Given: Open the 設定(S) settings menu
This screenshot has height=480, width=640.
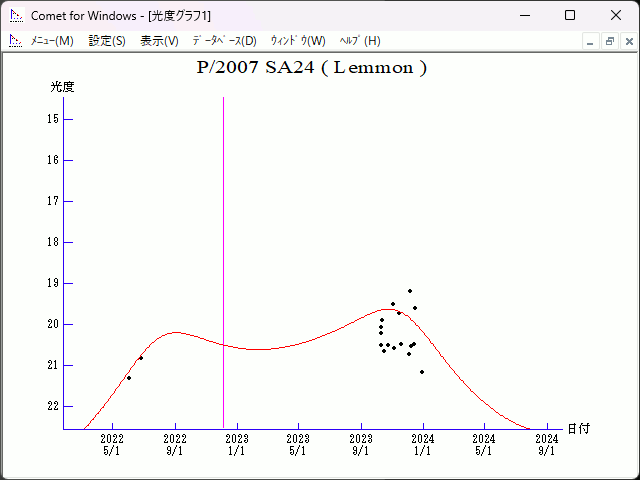Looking at the screenshot, I should click(107, 41).
